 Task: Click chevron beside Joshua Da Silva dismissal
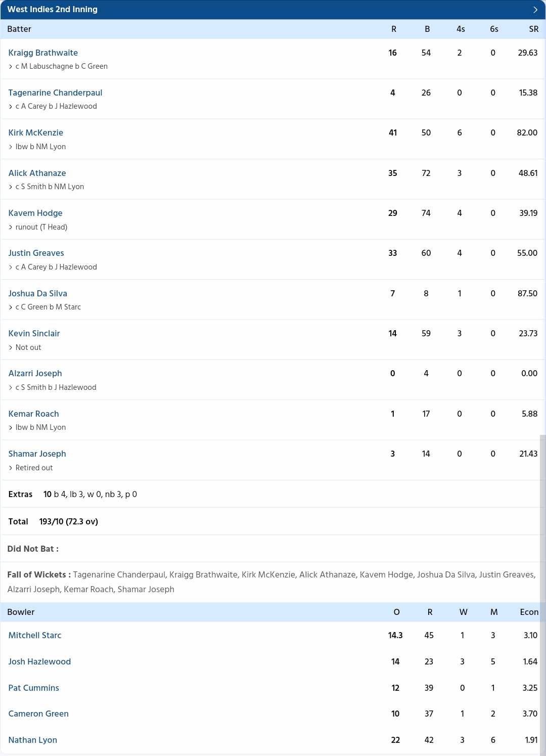point(11,307)
